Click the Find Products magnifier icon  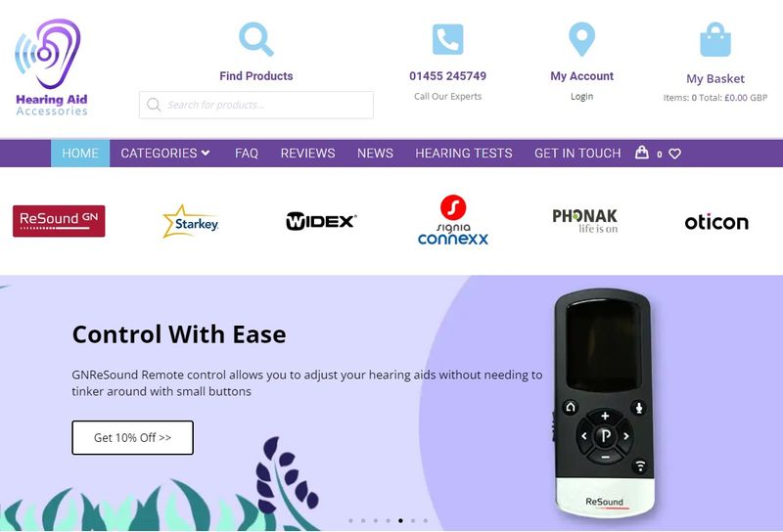(x=256, y=39)
